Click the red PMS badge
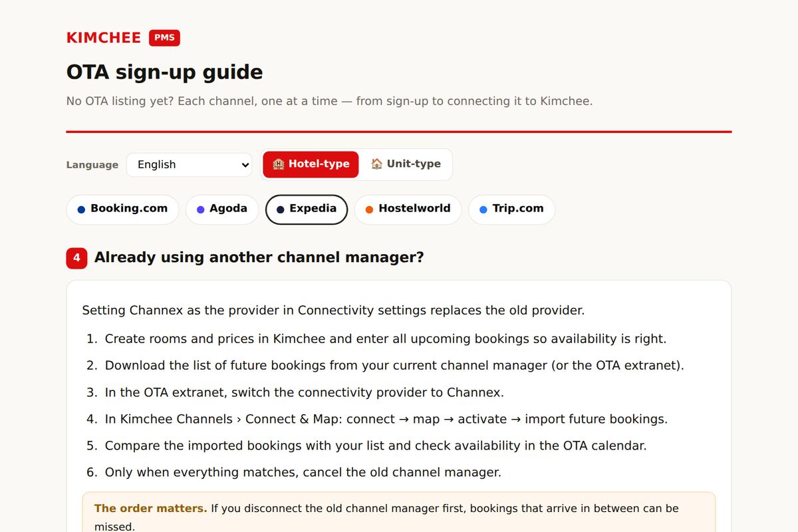 (164, 38)
